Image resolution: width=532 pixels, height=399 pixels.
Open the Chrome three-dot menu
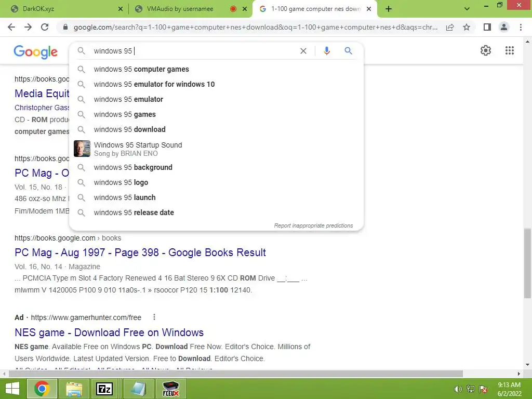[521, 27]
